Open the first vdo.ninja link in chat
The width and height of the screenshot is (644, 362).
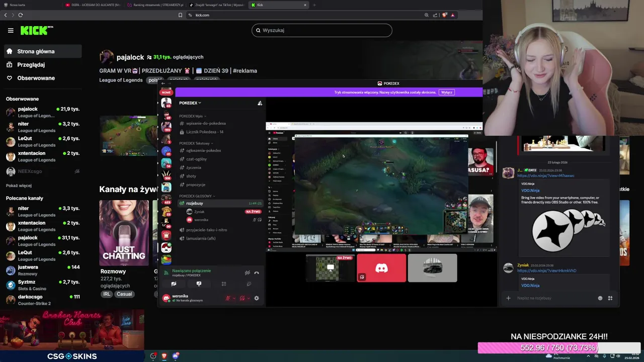(545, 176)
